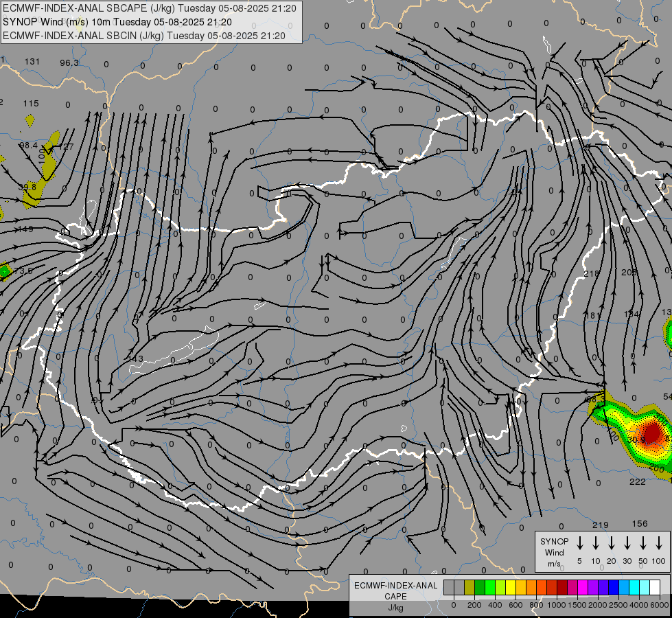Click the '6000' tick label on color scale
672x618 pixels.
pos(659,605)
